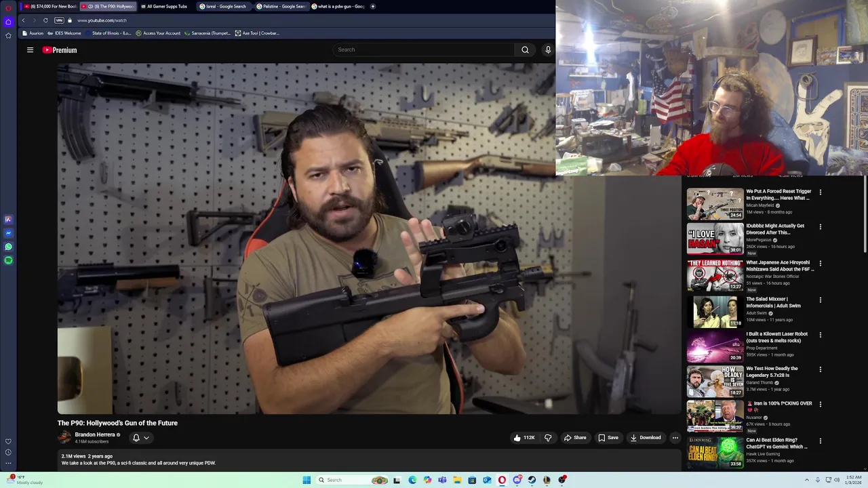Open Brandon Herrera channel avatar
868x488 pixels.
coord(64,438)
